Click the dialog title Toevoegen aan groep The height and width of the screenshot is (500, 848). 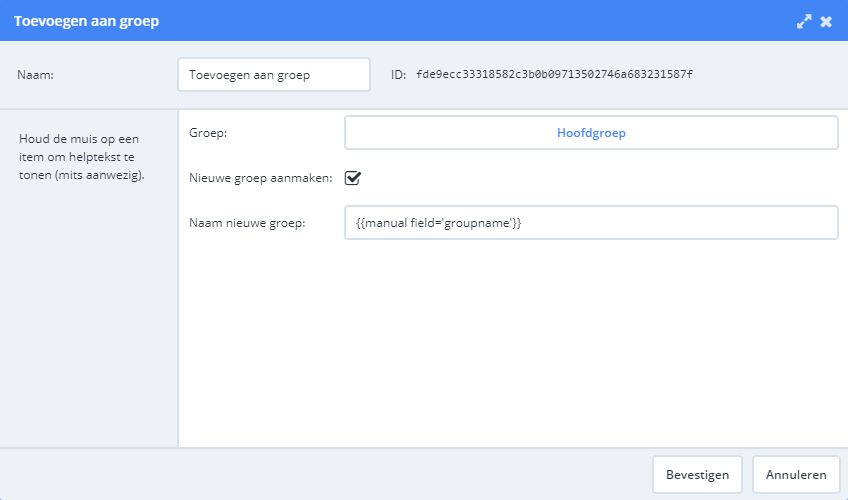[87, 21]
